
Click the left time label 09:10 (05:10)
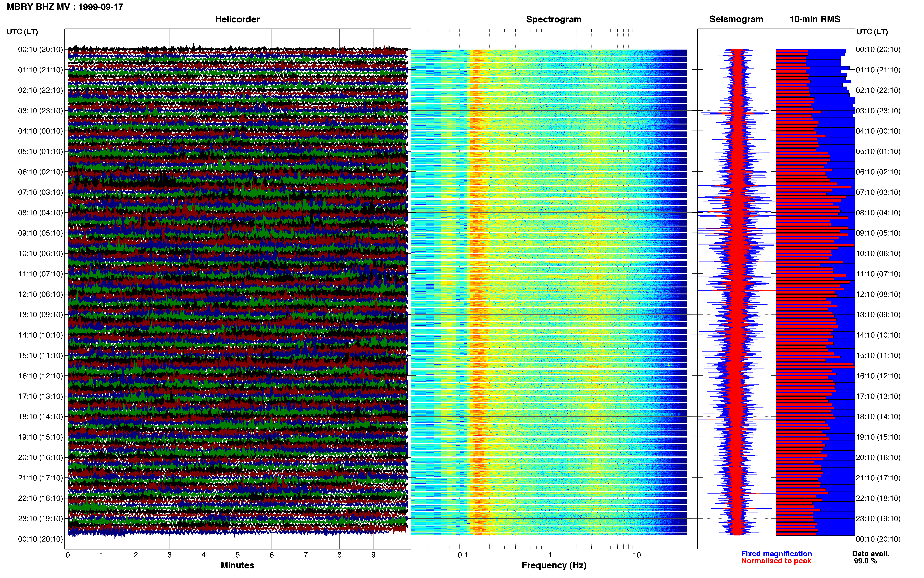41,233
